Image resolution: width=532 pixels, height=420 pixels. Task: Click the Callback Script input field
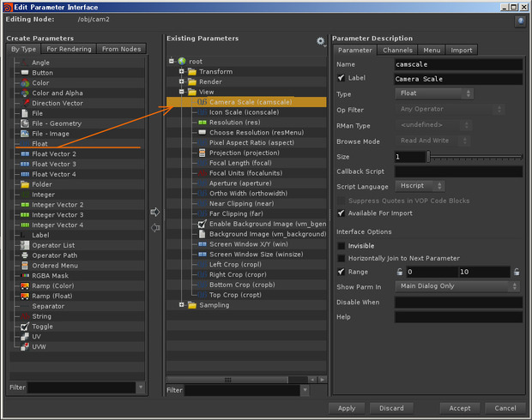click(458, 171)
